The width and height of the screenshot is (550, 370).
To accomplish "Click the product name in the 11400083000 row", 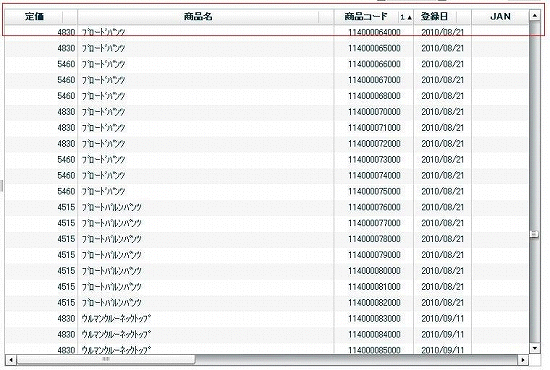I will (116, 318).
